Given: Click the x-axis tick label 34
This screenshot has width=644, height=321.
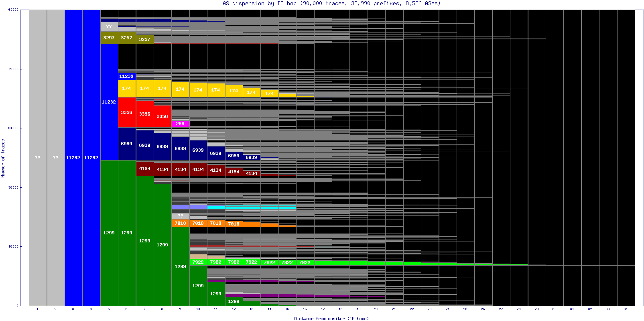Looking at the screenshot, I should pos(626,309).
